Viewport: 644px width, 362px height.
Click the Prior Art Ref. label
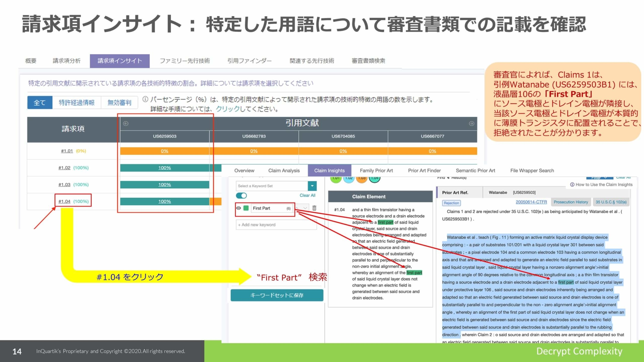(455, 193)
